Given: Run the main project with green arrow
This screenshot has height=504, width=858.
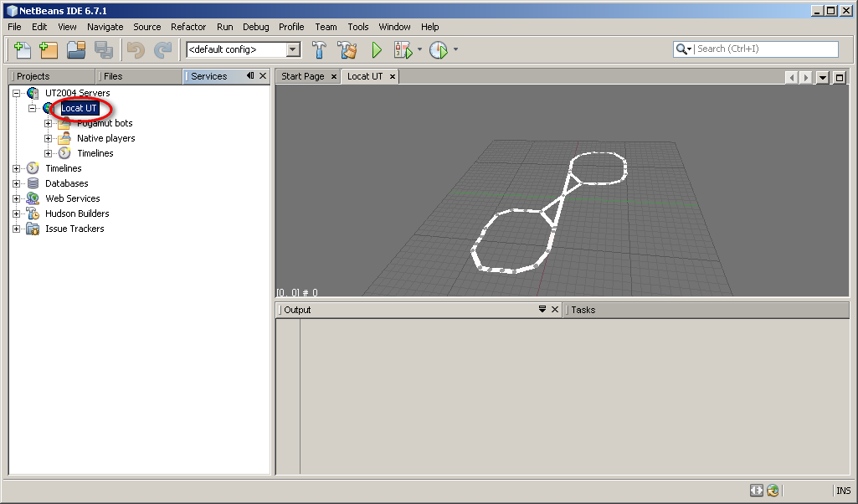Looking at the screenshot, I should point(377,49).
